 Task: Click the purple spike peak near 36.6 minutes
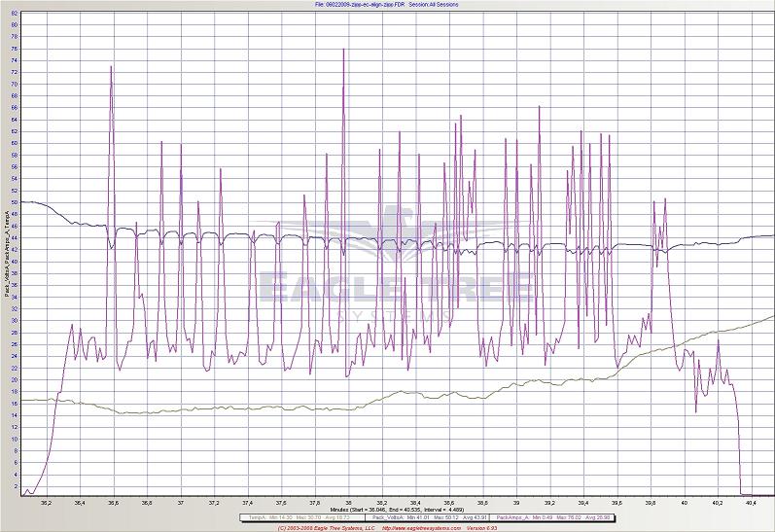coord(111,67)
